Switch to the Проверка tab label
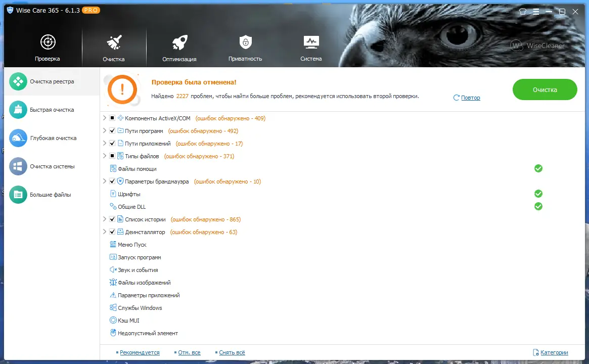 (x=48, y=59)
